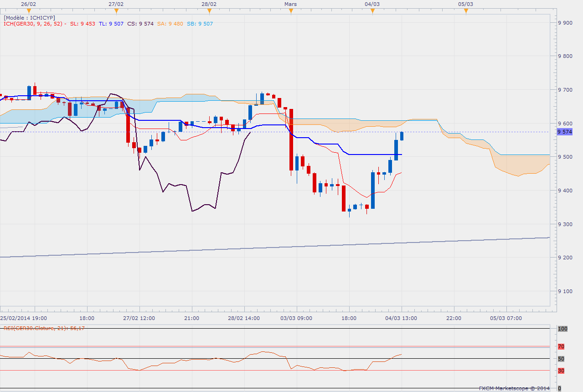
Task: Select the RSI(GER30.Cloture, 21) indicator label
Action: [x=44, y=328]
